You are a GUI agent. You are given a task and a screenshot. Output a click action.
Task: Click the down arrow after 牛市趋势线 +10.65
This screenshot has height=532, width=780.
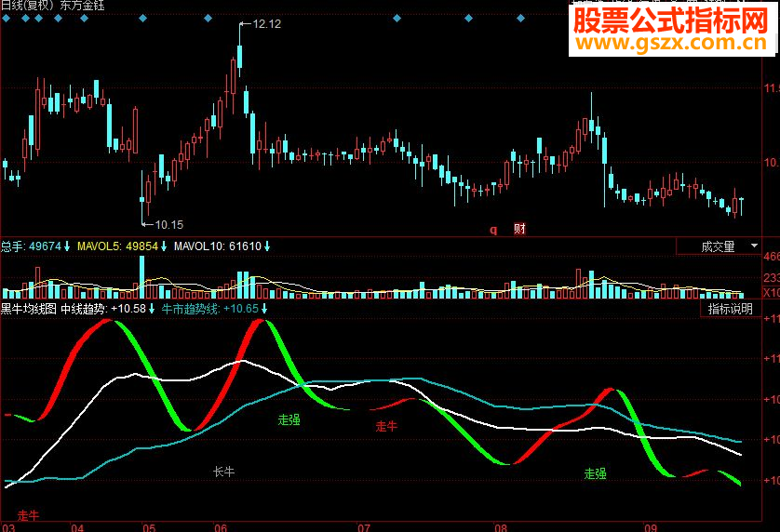pyautogui.click(x=264, y=309)
